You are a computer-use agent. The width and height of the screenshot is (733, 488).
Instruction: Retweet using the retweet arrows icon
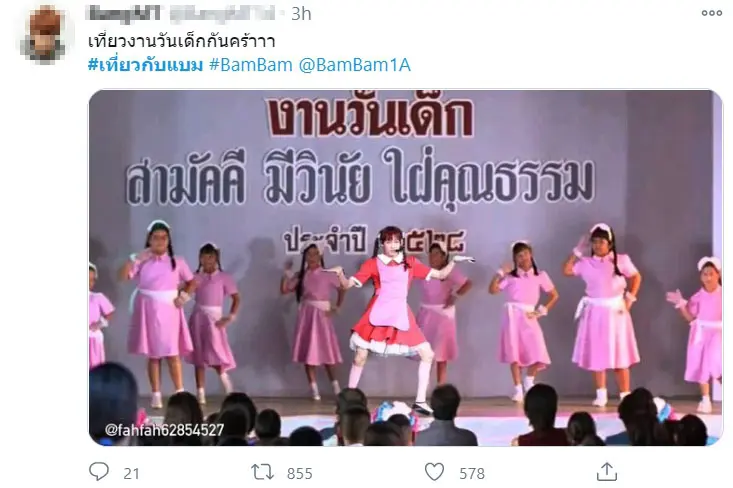[262, 472]
